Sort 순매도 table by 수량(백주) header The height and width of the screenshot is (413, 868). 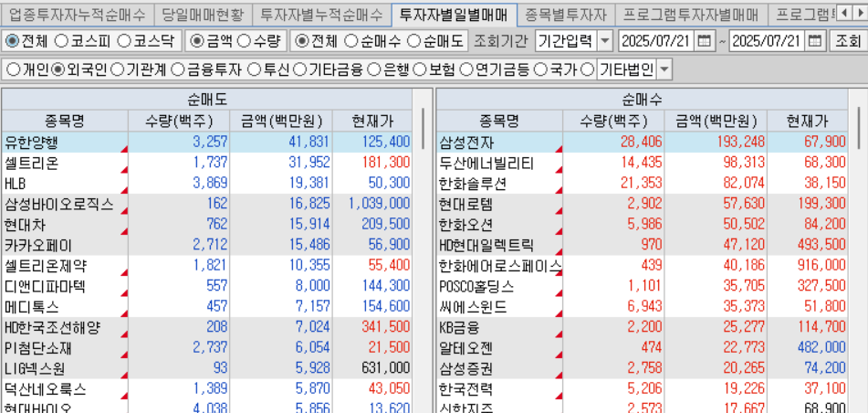pos(179,121)
